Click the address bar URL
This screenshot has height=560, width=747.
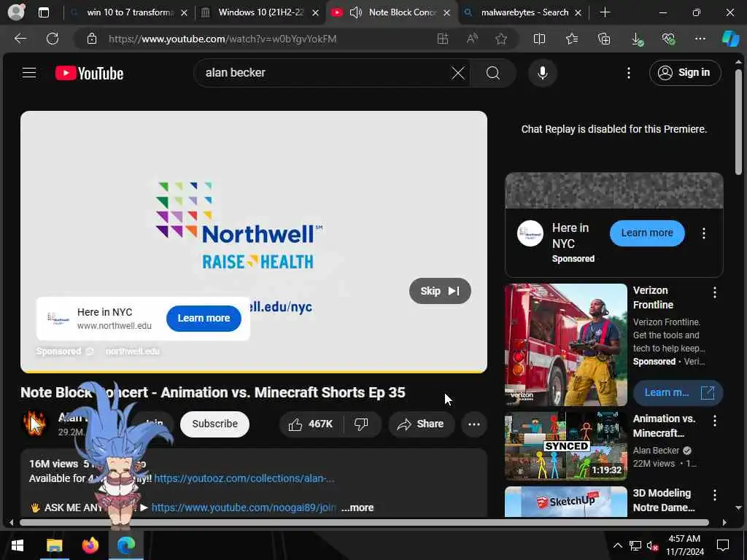(x=222, y=39)
